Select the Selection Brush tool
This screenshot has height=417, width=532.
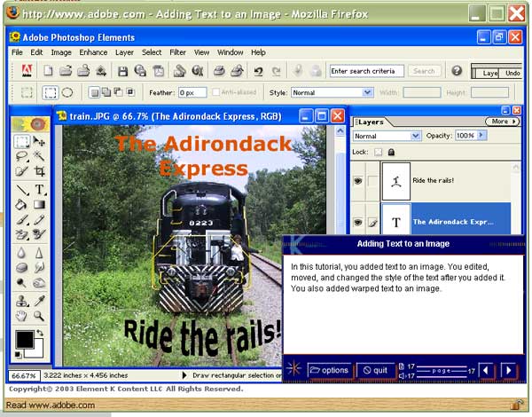tap(21, 171)
